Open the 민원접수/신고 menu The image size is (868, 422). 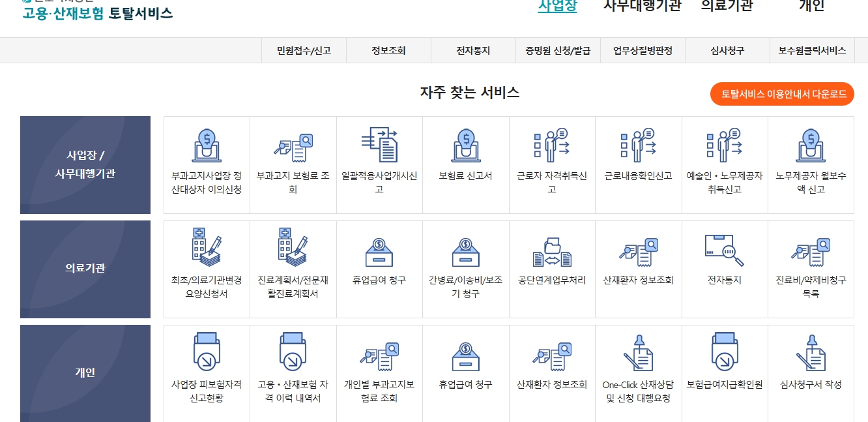point(303,50)
